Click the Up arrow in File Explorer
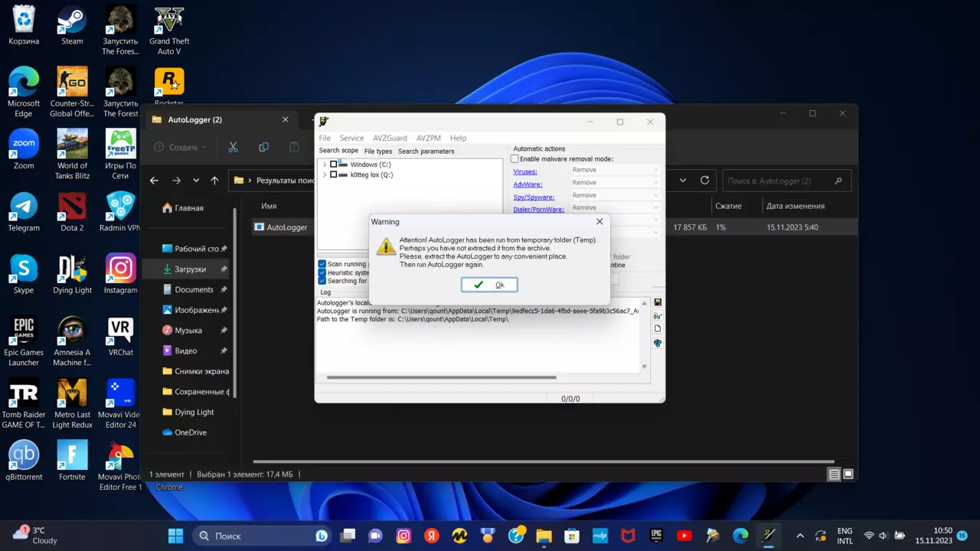 pyautogui.click(x=214, y=181)
